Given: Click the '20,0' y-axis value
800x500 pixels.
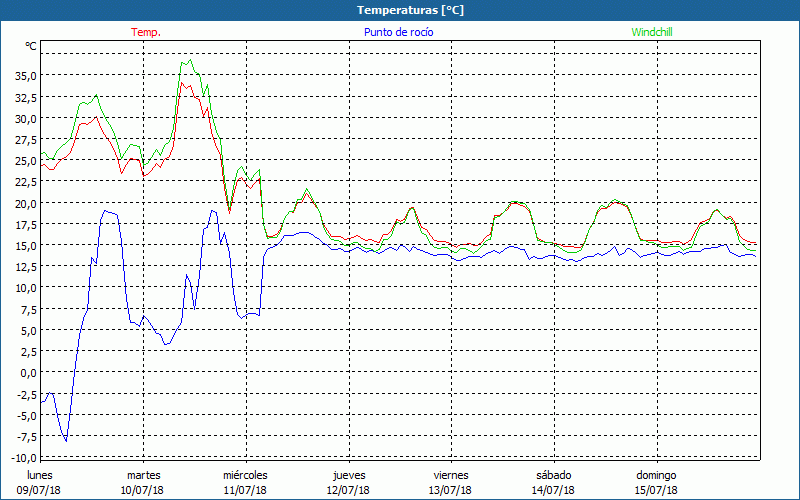Looking at the screenshot, I should click(x=26, y=203).
